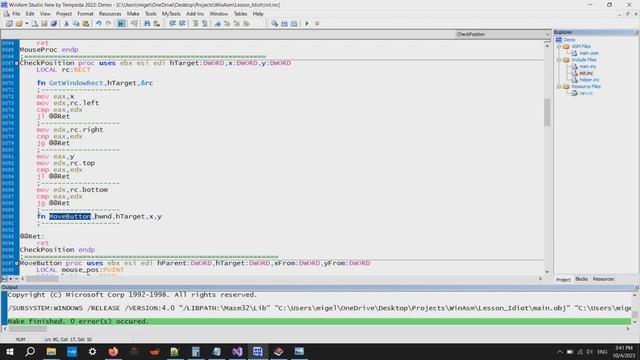Open main.asm in Explorer

coord(589,53)
